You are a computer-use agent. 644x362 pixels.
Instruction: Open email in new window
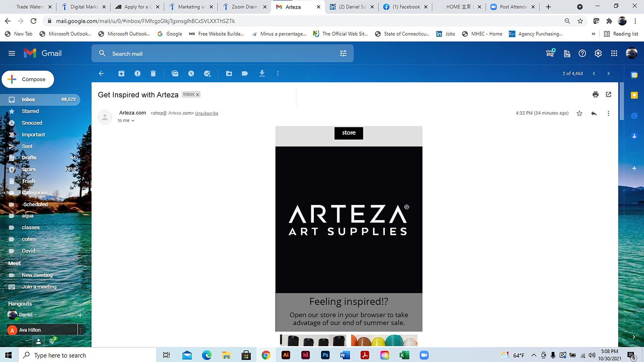(x=608, y=94)
